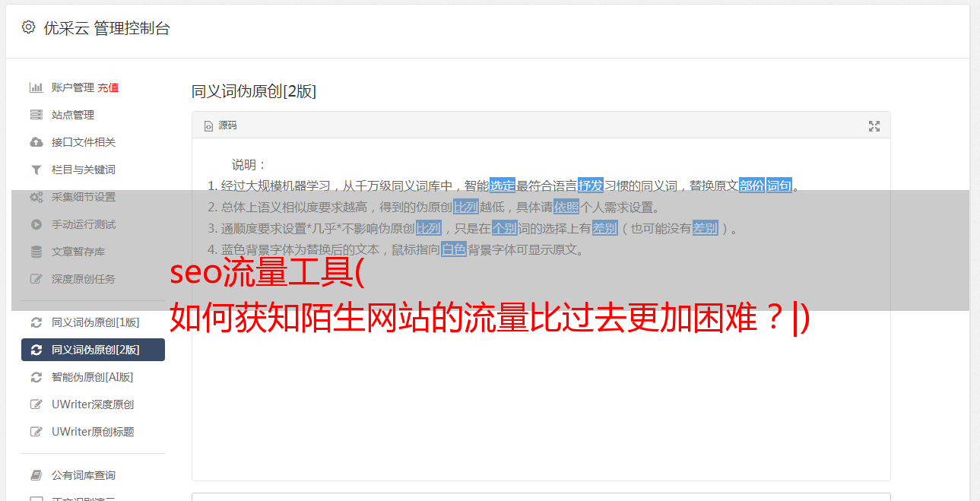
Task: Click the red 充值 recharge link
Action: 108,87
